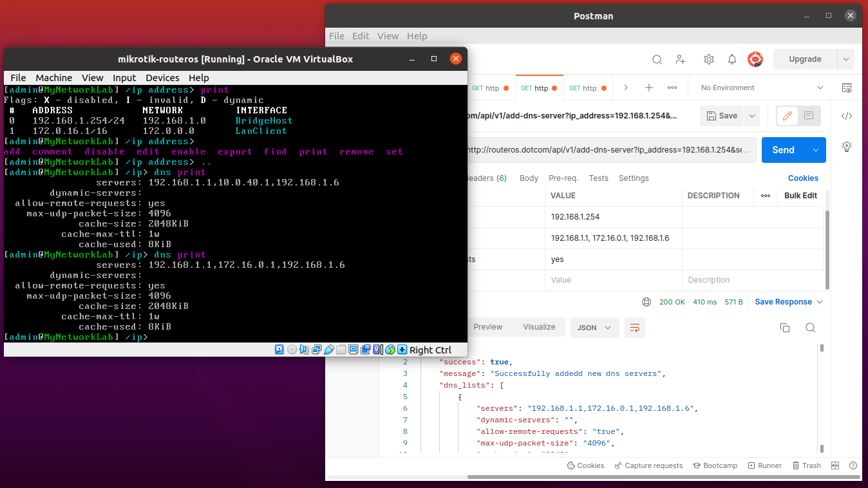Open the request Settings tab
The height and width of the screenshot is (488, 868).
(x=634, y=178)
